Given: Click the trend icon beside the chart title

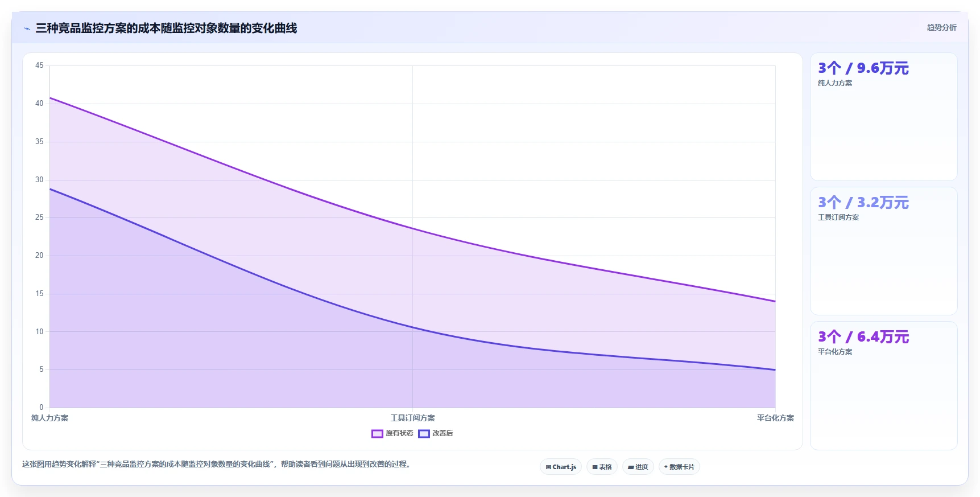Looking at the screenshot, I should click(x=27, y=28).
